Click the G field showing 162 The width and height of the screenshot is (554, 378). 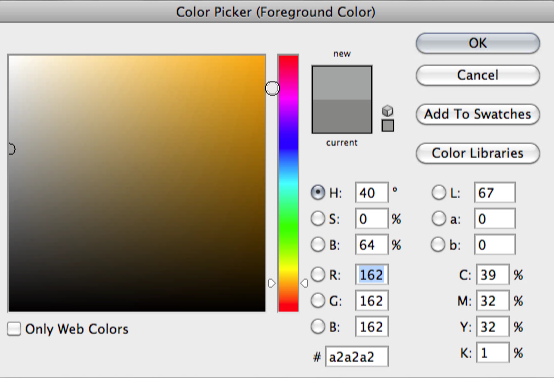pos(372,301)
